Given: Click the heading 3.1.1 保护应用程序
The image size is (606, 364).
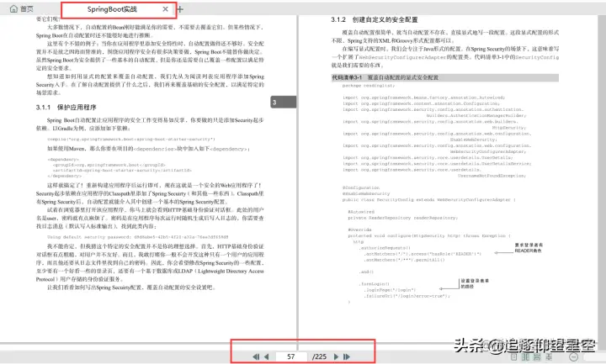Looking at the screenshot, I should coord(66,108).
